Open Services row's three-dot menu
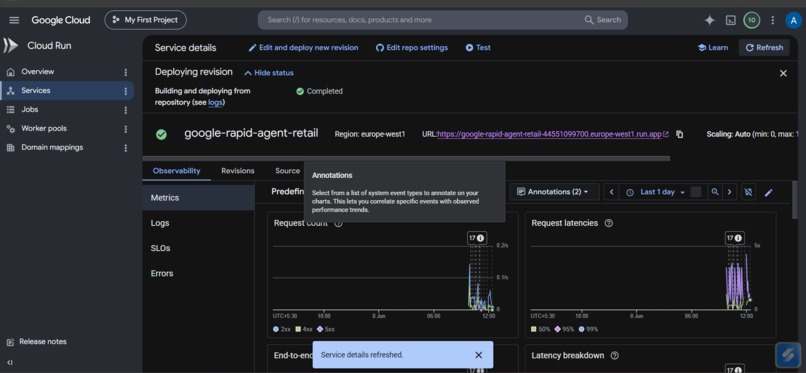Image resolution: width=806 pixels, height=373 pixels. (x=125, y=91)
